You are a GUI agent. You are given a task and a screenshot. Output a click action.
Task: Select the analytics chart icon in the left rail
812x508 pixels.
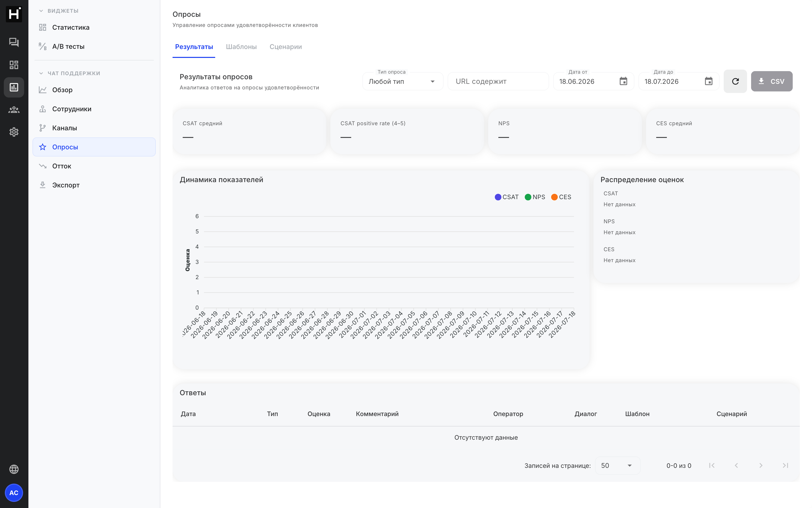pyautogui.click(x=14, y=87)
